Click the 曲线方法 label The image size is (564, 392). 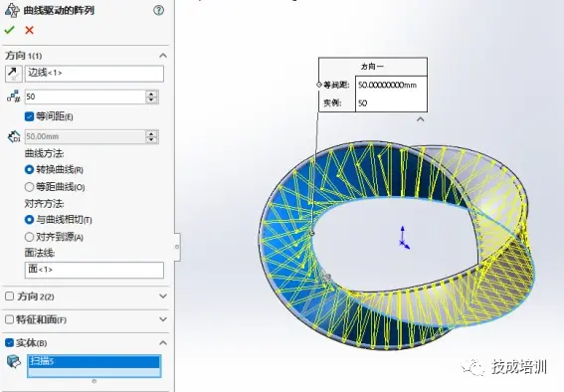[x=44, y=153]
